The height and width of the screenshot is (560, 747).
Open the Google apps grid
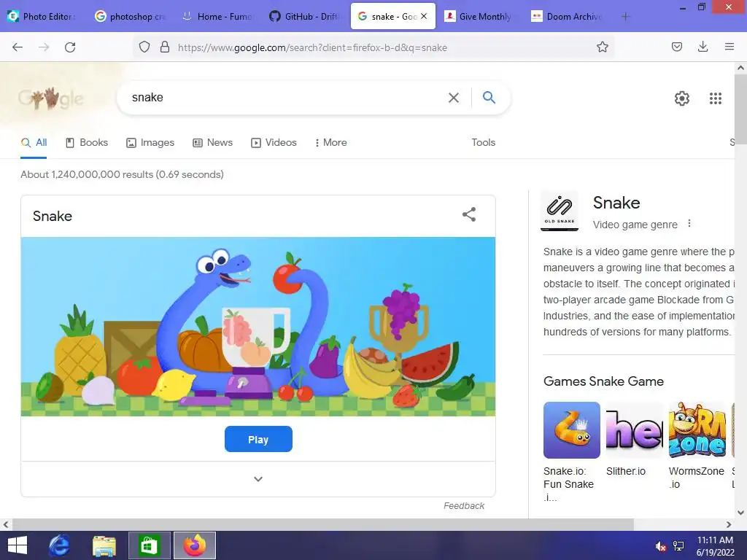coord(715,98)
